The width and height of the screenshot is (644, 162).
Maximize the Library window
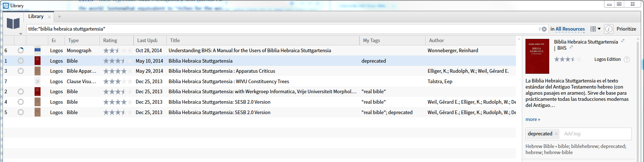(x=619, y=4)
